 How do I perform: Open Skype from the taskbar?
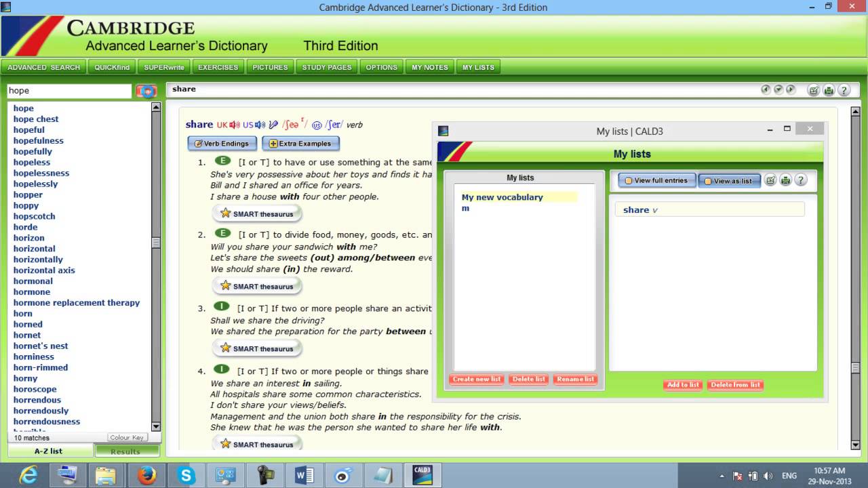point(186,475)
